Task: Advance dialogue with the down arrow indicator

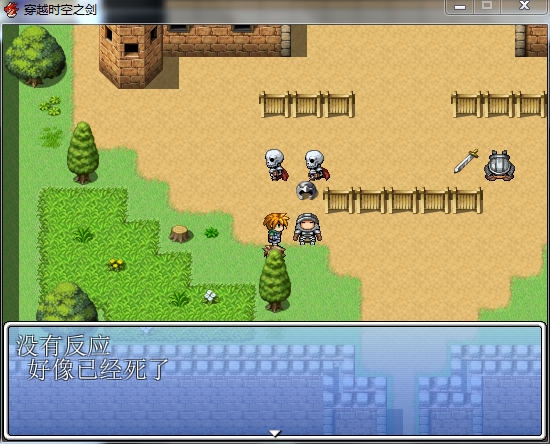Action: tap(275, 433)
